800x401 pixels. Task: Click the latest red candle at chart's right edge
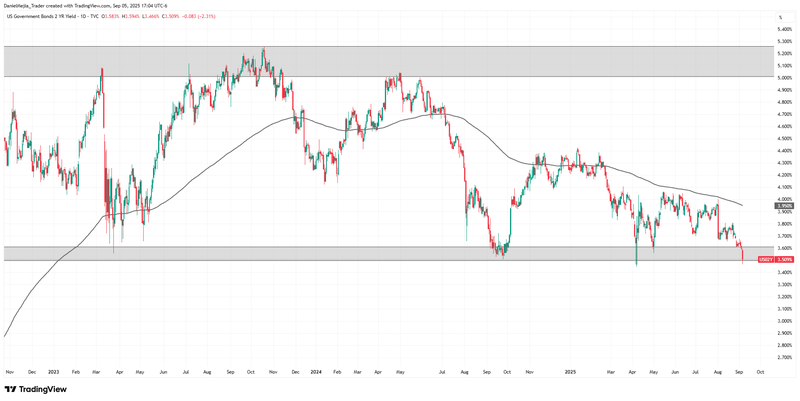click(743, 254)
